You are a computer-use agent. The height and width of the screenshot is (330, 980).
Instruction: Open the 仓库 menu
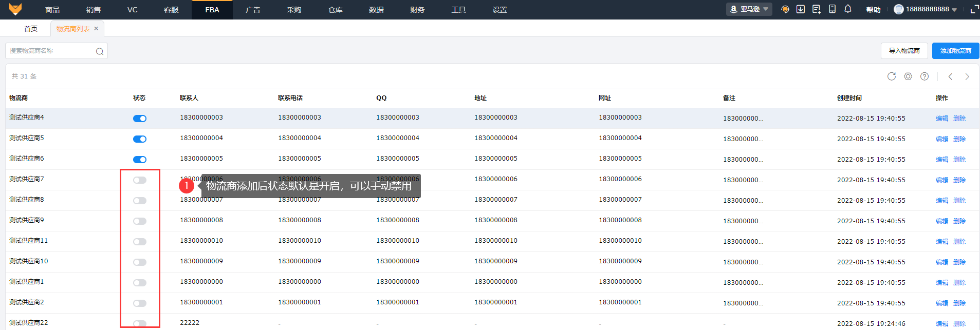(335, 10)
